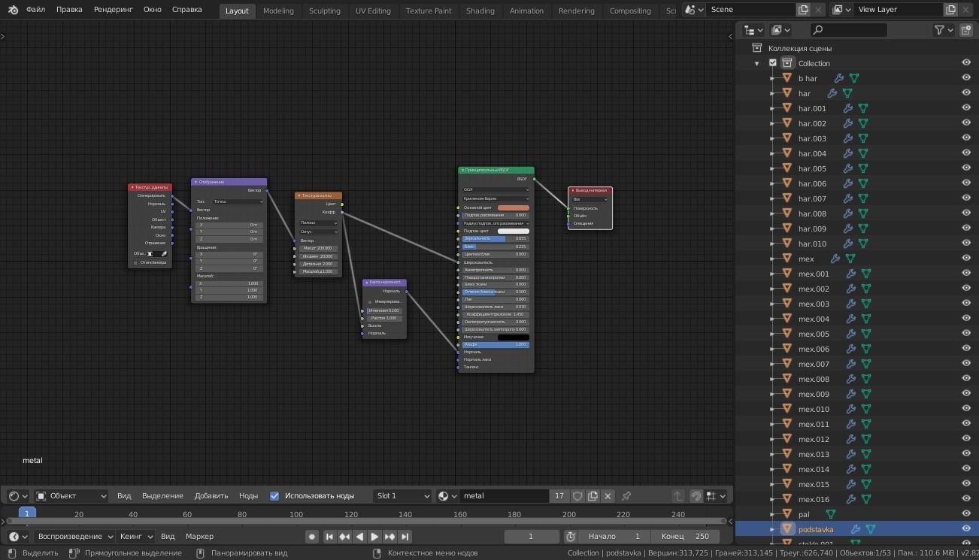Open the Object shader type dropdown
This screenshot has width=979, height=560.
[x=71, y=496]
